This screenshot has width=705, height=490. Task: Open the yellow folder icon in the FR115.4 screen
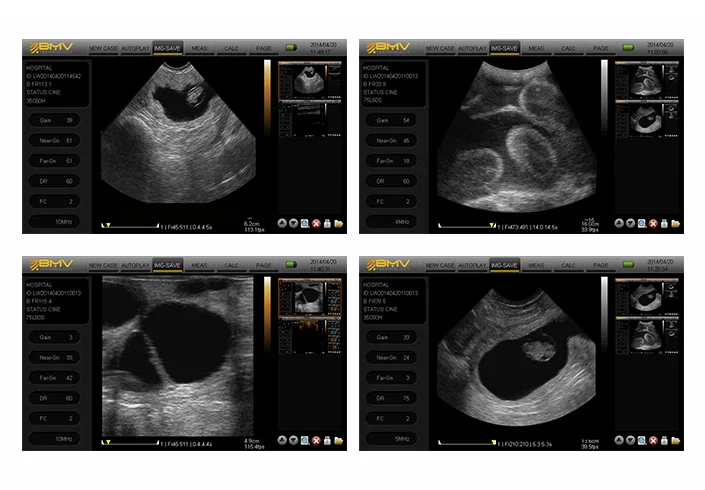point(339,441)
